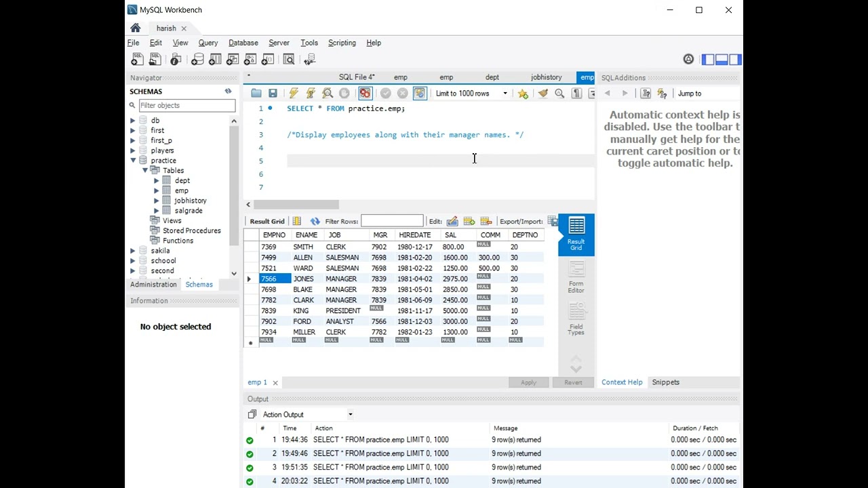The image size is (868, 488).
Task: Commit the transaction icon
Action: click(x=386, y=94)
